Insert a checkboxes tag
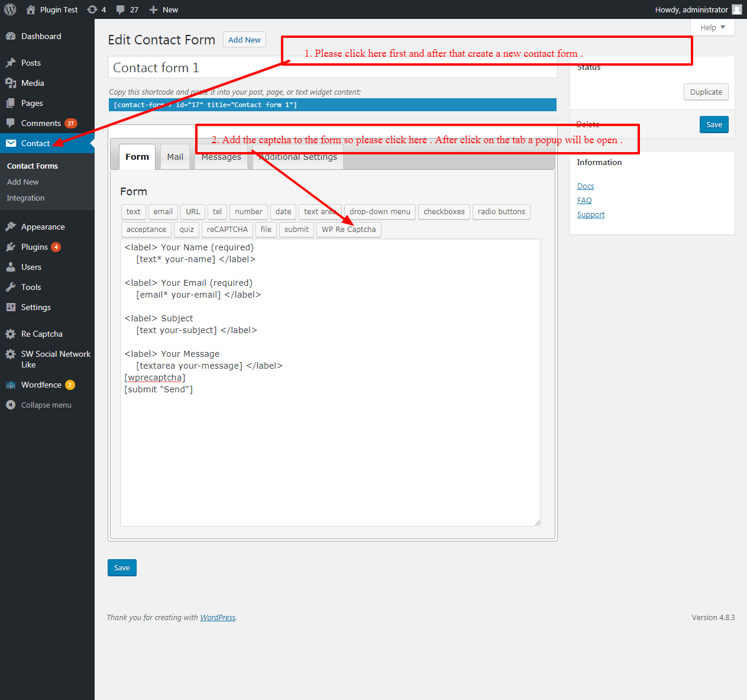The image size is (747, 700). [444, 212]
